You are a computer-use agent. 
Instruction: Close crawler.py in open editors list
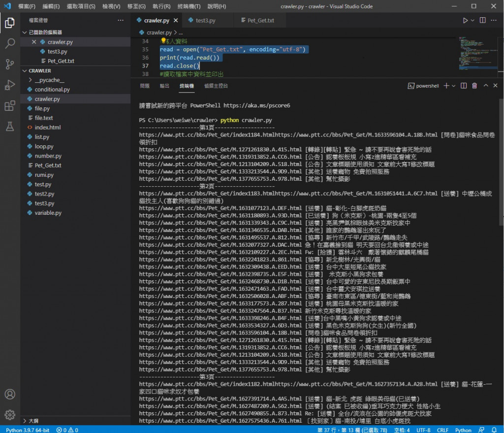[34, 42]
